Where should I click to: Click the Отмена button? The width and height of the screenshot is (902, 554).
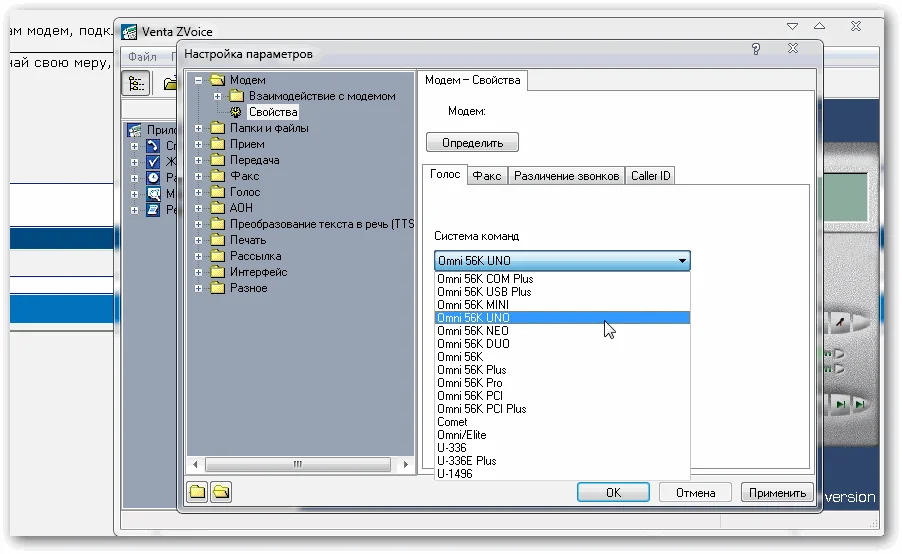click(x=695, y=492)
